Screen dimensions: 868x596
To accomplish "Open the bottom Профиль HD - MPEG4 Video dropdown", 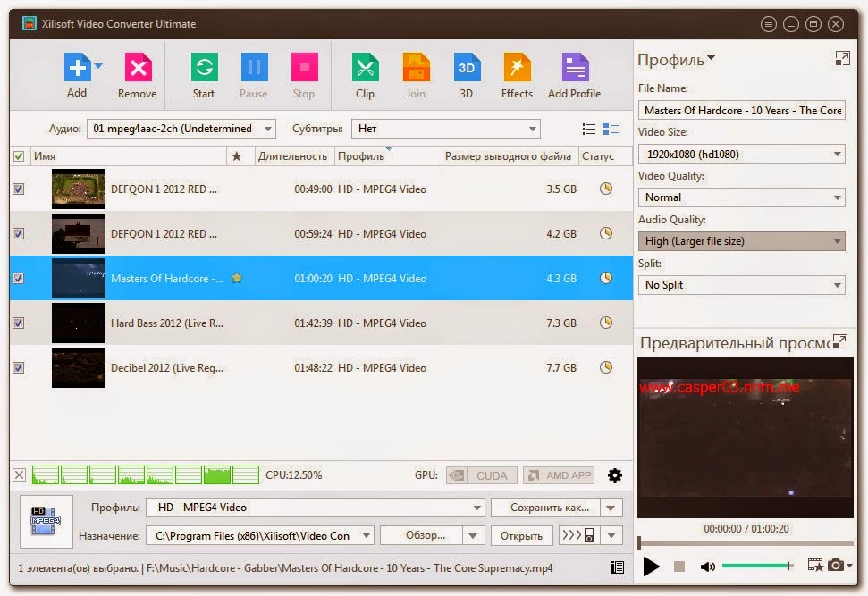I will (x=316, y=508).
